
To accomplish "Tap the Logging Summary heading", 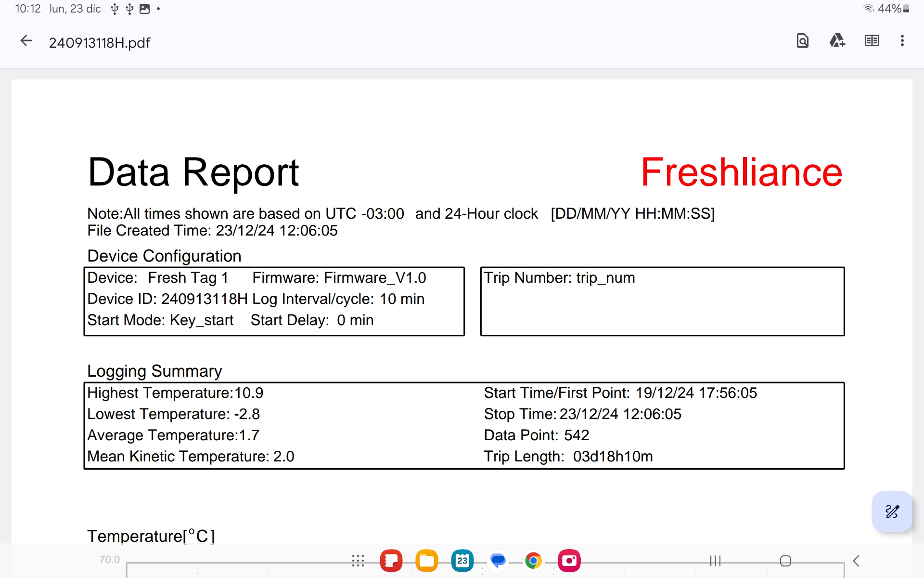I will (154, 371).
